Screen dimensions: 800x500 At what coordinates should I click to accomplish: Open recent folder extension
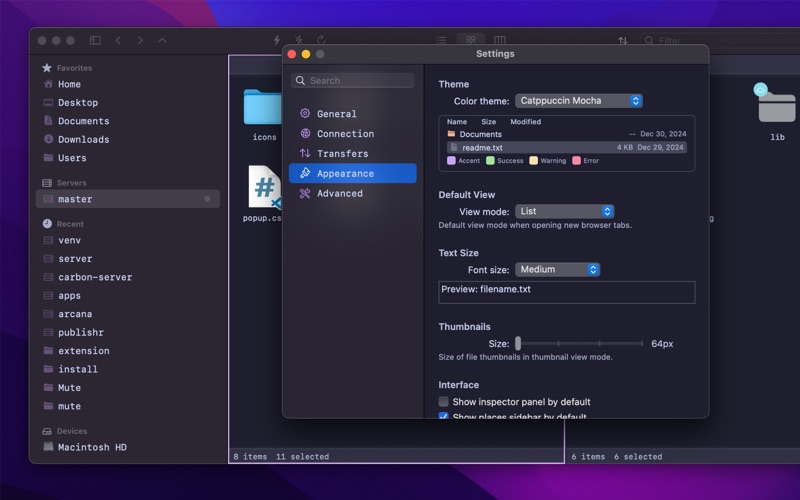click(x=84, y=351)
